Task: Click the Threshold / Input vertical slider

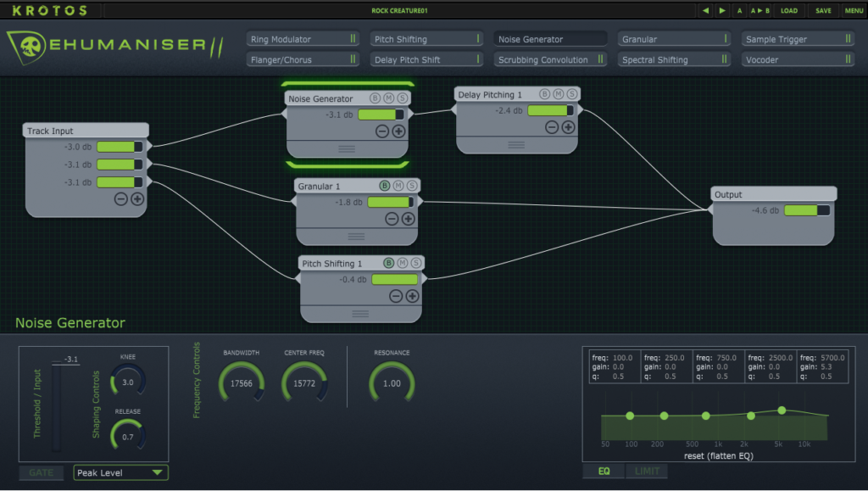Action: 57,407
